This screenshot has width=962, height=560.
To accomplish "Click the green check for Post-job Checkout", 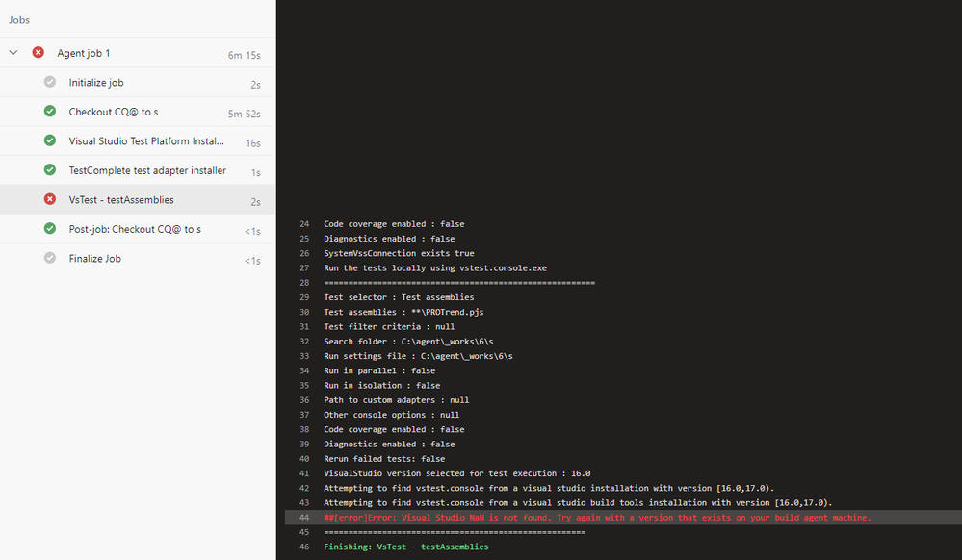I will pyautogui.click(x=50, y=229).
